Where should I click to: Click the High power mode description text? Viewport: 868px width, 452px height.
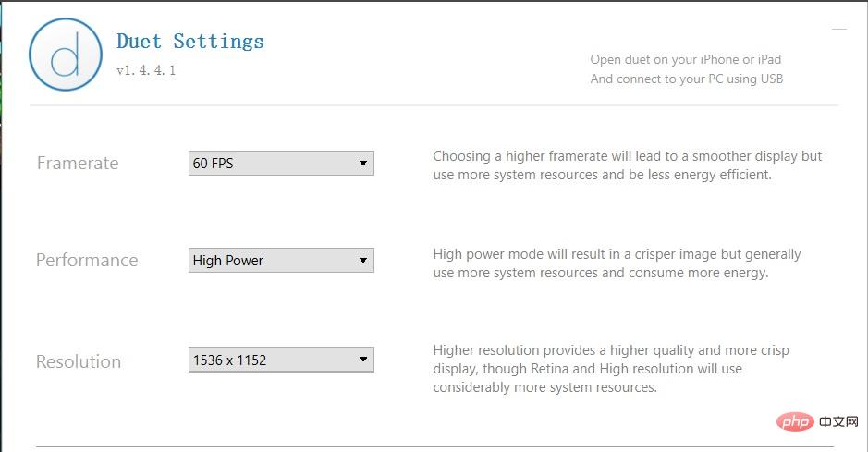[x=617, y=263]
